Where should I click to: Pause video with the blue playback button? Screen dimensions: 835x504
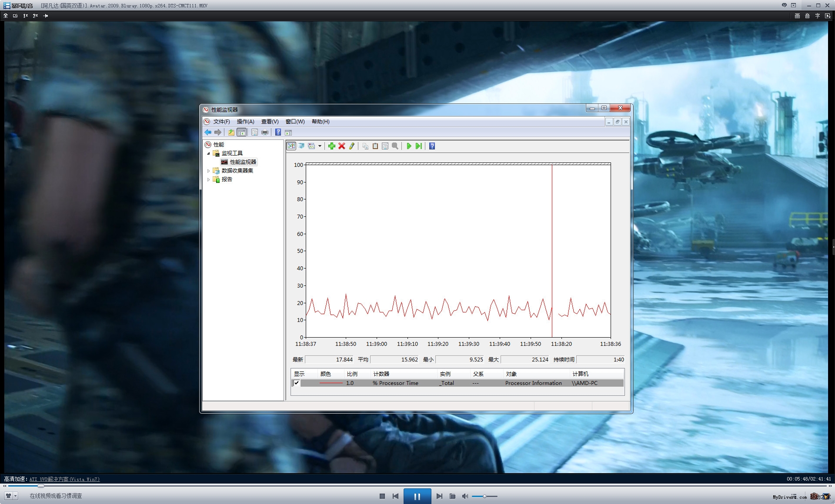[x=417, y=496]
